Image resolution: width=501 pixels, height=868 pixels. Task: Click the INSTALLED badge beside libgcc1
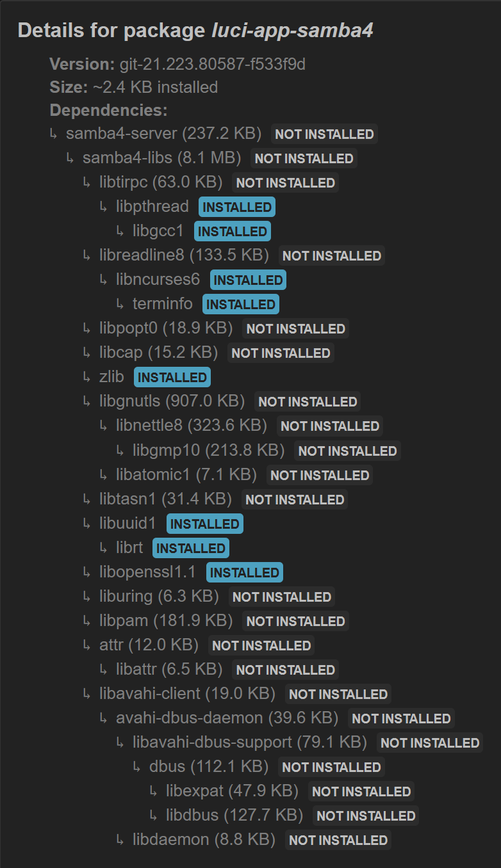tap(233, 231)
